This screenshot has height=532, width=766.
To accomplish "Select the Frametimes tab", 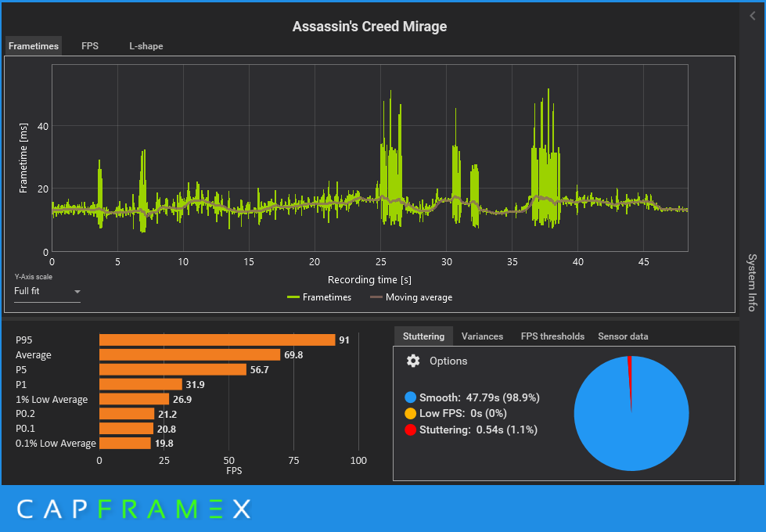I will point(33,46).
